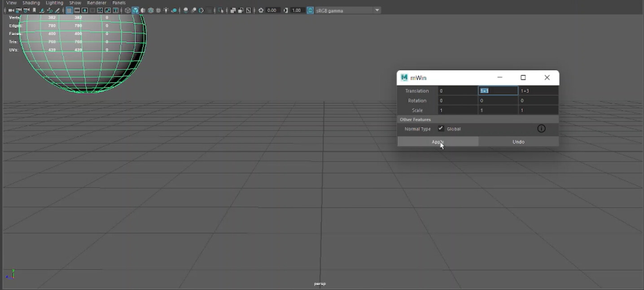Open the View menu
The image size is (644, 290).
point(11,3)
